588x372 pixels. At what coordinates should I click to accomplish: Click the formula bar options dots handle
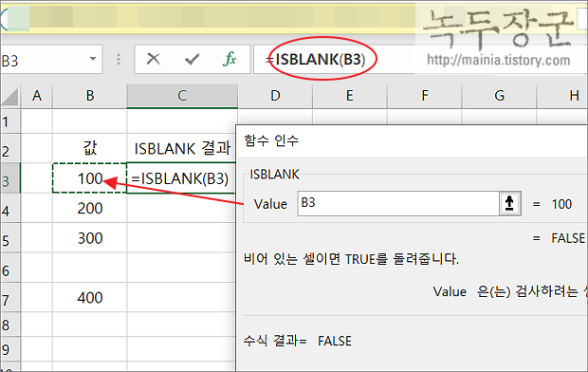[x=119, y=59]
